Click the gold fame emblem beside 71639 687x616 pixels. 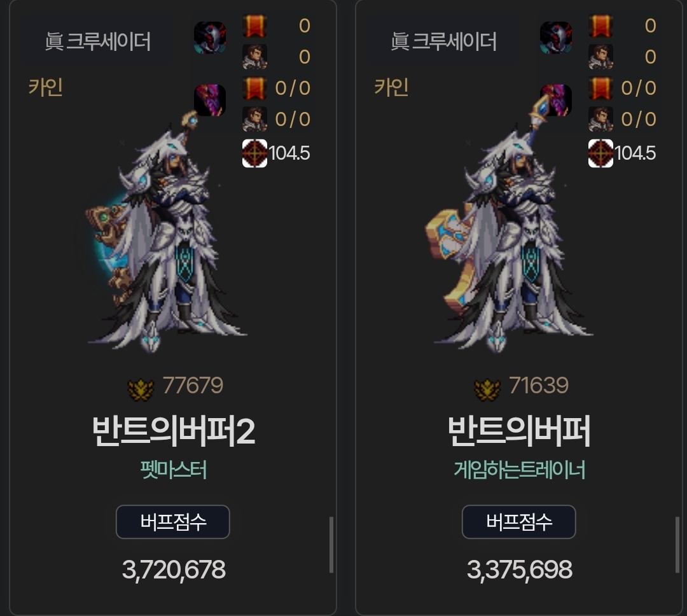(487, 389)
